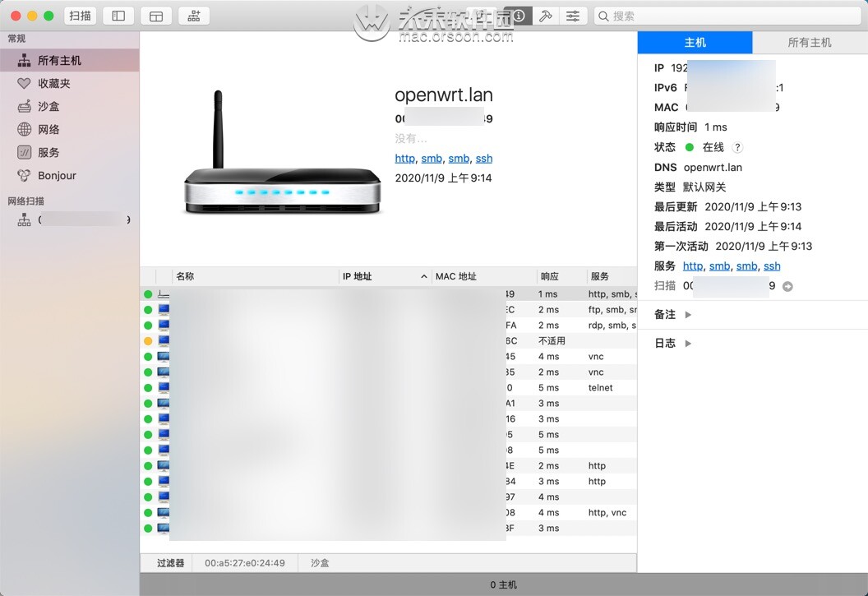Click the router image for openwrt.lan
Screen dimensions: 868x596
coord(282,153)
